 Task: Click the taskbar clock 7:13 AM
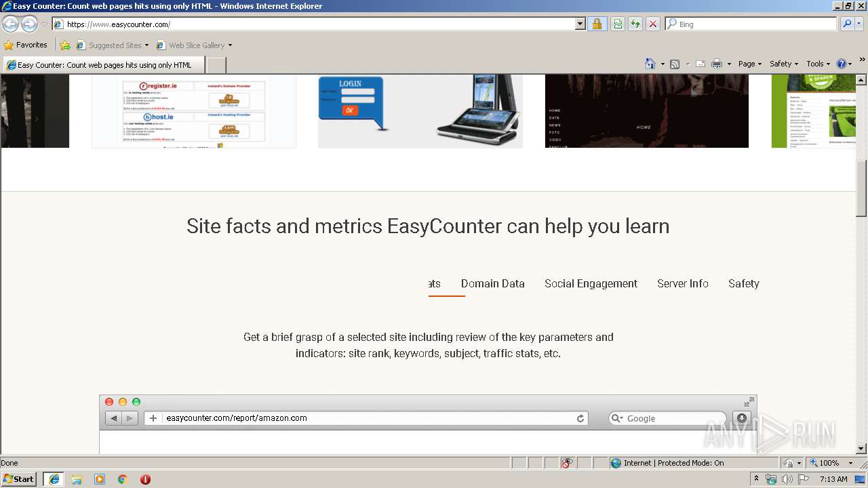pos(833,479)
